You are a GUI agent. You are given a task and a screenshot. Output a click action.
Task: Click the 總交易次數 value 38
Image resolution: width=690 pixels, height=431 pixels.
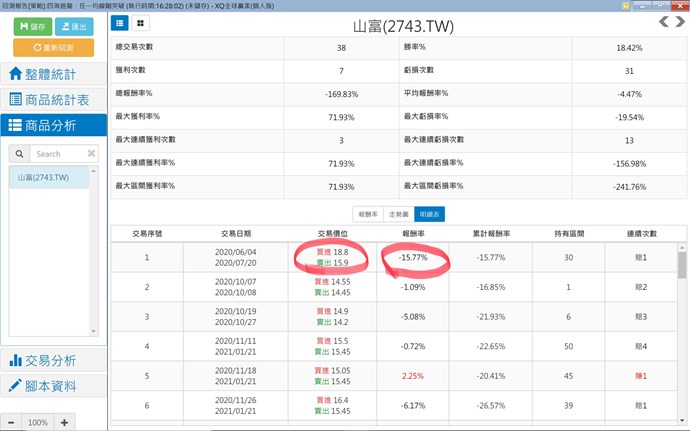point(341,48)
